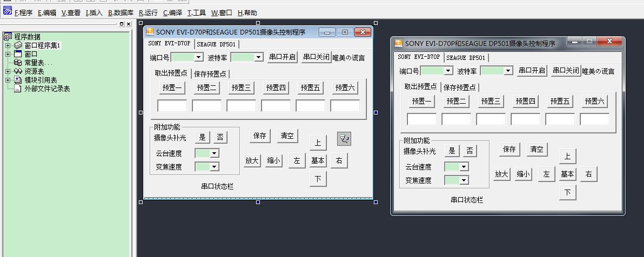Click 清空 button in the running window
The height and width of the screenshot is (257, 644).
(x=537, y=150)
